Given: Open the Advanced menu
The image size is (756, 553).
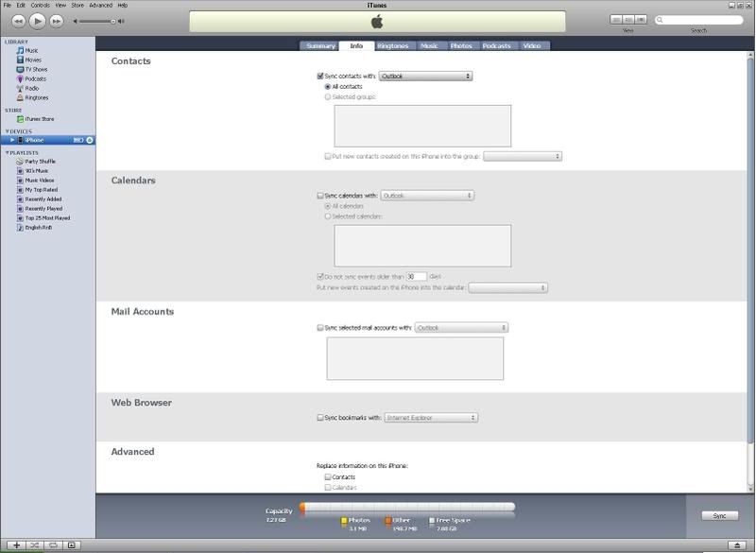Looking at the screenshot, I should point(100,5).
